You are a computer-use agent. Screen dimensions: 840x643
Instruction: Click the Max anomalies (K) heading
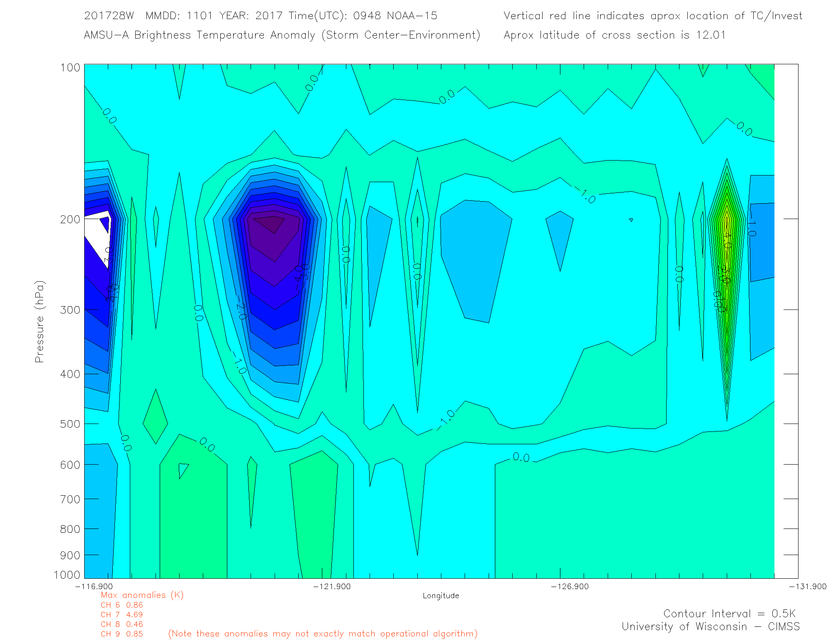tap(142, 595)
